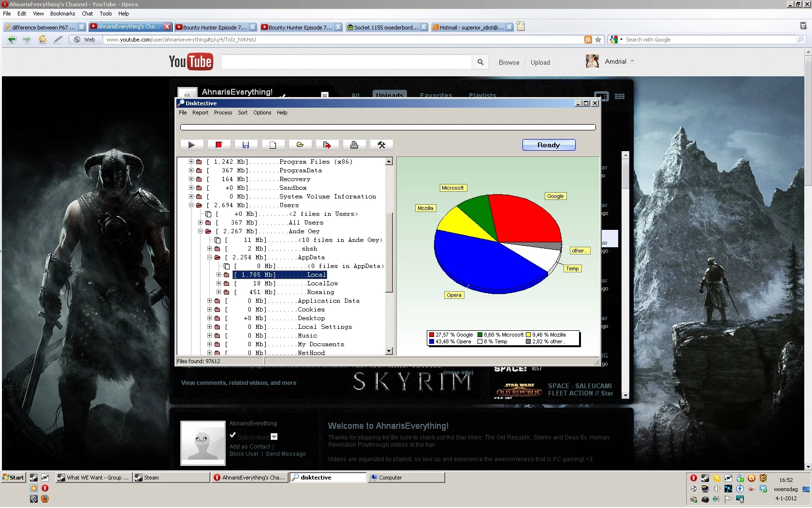This screenshot has height=508, width=812.
Task: Switch to Socket 1155 moederbord tab
Action: (387, 27)
